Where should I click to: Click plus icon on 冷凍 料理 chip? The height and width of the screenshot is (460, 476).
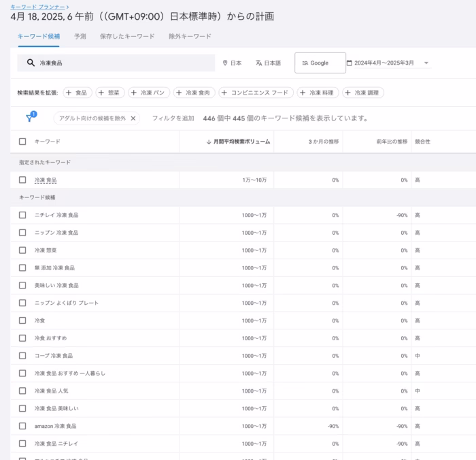[x=303, y=93]
